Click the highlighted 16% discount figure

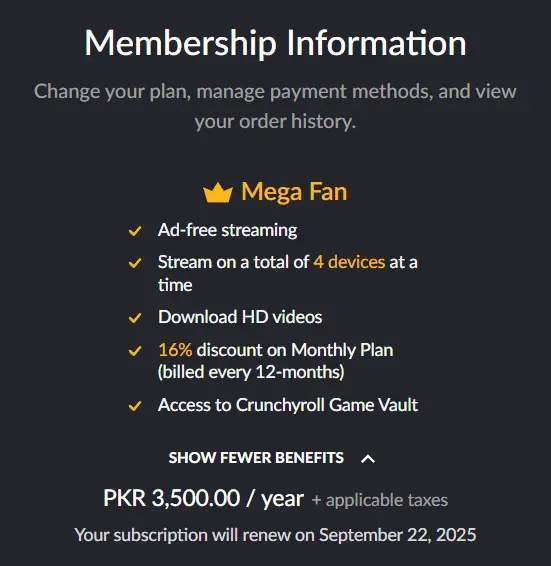(x=175, y=350)
